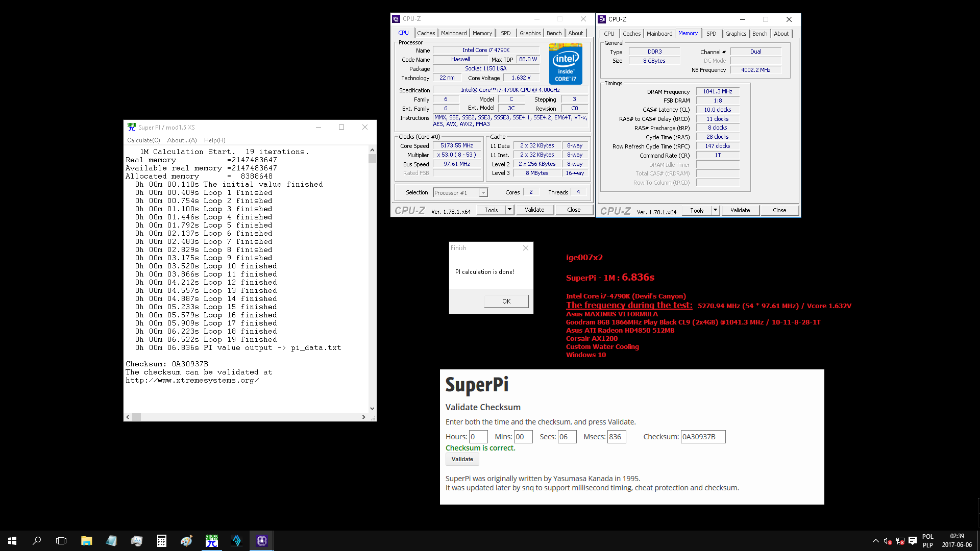
Task: Switch to Mainboard tab in left CPU-Z
Action: click(454, 33)
